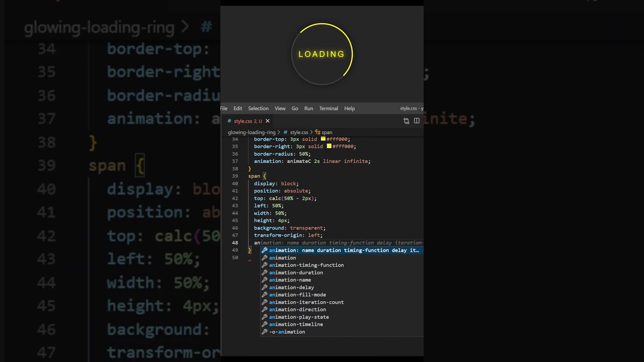The width and height of the screenshot is (644, 362).
Task: Open the View menu
Action: pos(280,108)
